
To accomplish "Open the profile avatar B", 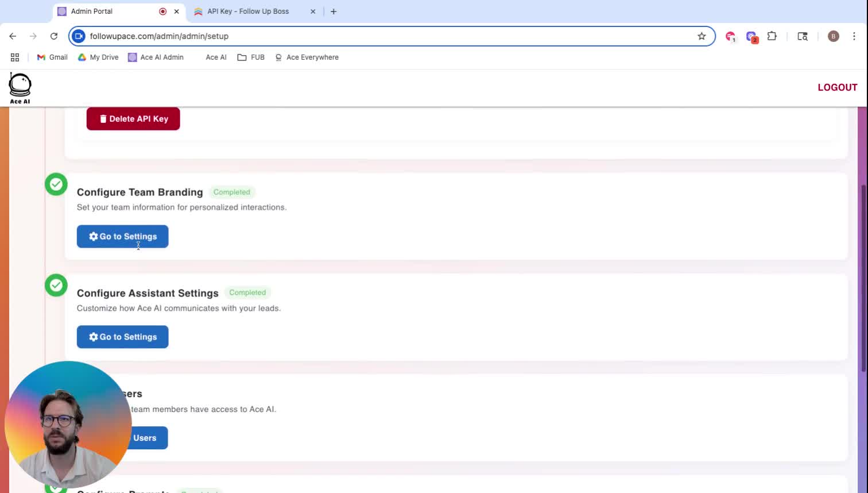I will [834, 36].
